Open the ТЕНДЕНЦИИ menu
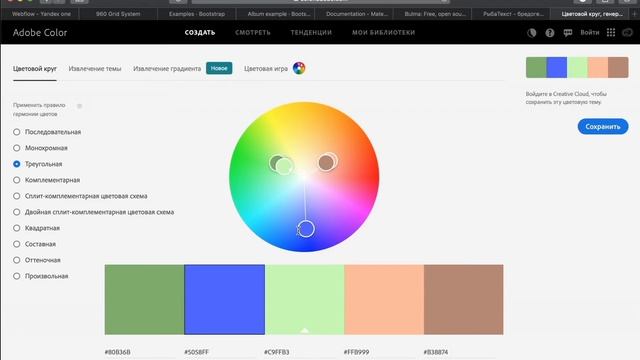The image size is (640, 360). click(311, 33)
